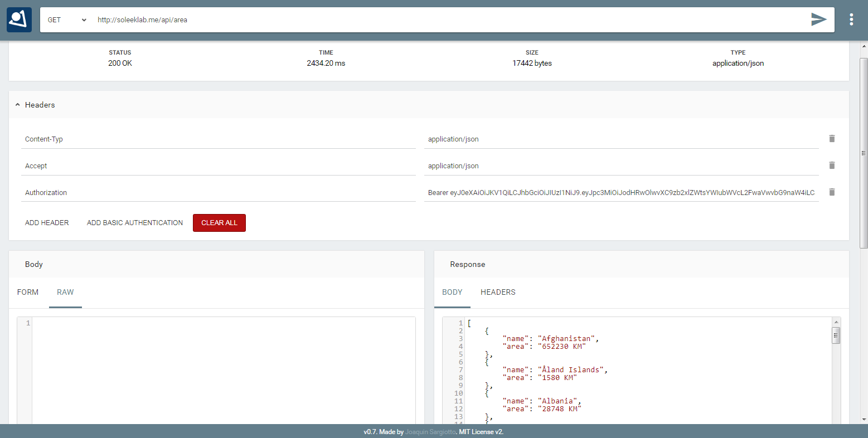
Task: Click the 2434.20 ms time value
Action: click(326, 63)
